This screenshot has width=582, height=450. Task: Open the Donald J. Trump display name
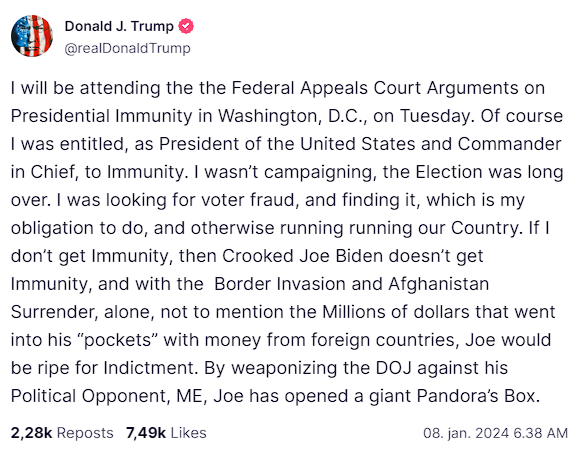[x=119, y=26]
